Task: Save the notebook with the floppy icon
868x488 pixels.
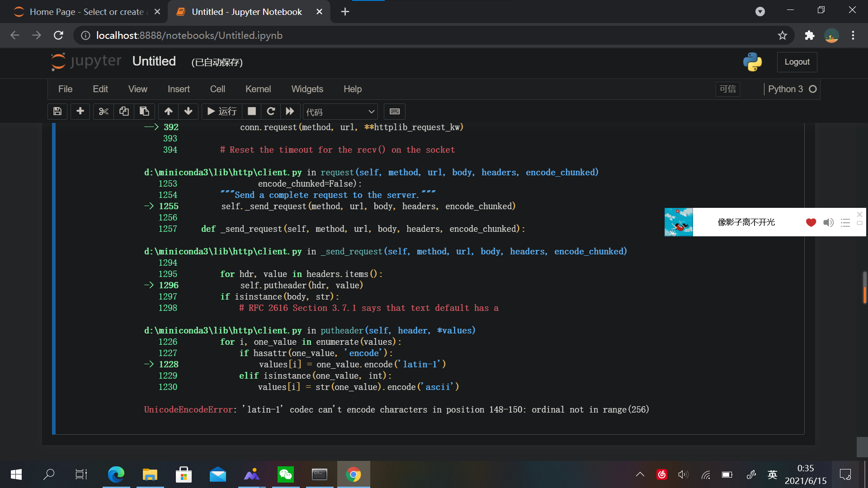Action: click(x=57, y=112)
